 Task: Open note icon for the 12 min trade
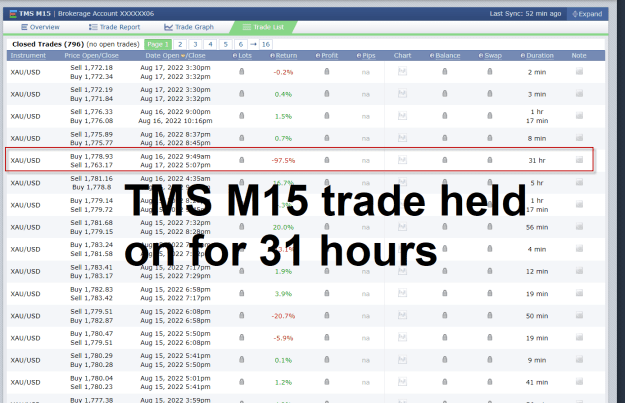pyautogui.click(x=580, y=271)
